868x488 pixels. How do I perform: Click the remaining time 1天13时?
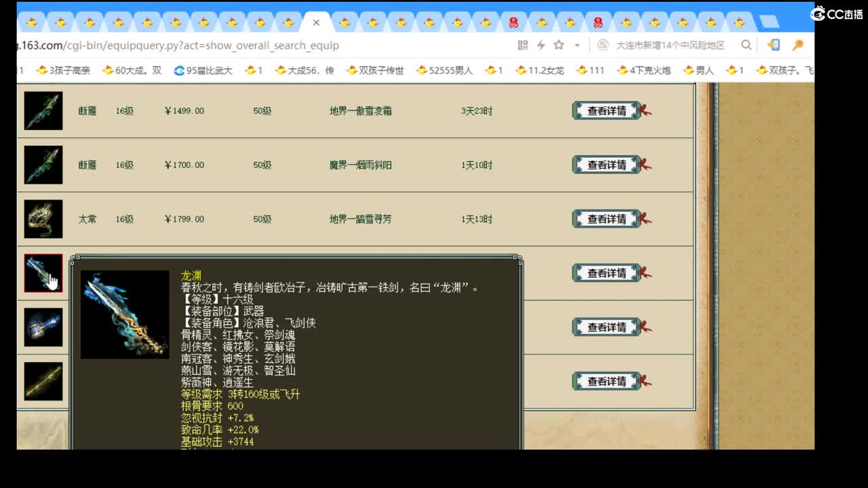coord(477,219)
